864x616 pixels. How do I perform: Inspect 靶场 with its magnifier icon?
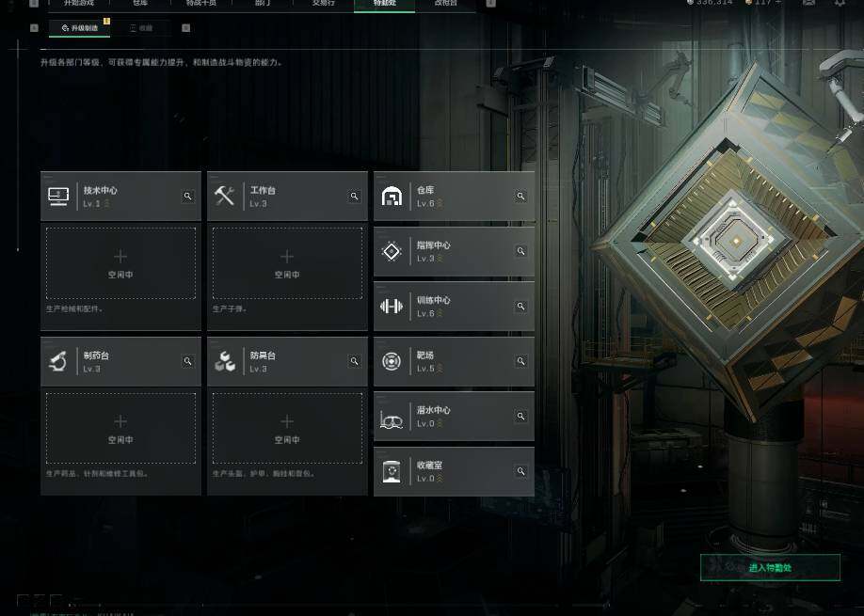tap(520, 361)
